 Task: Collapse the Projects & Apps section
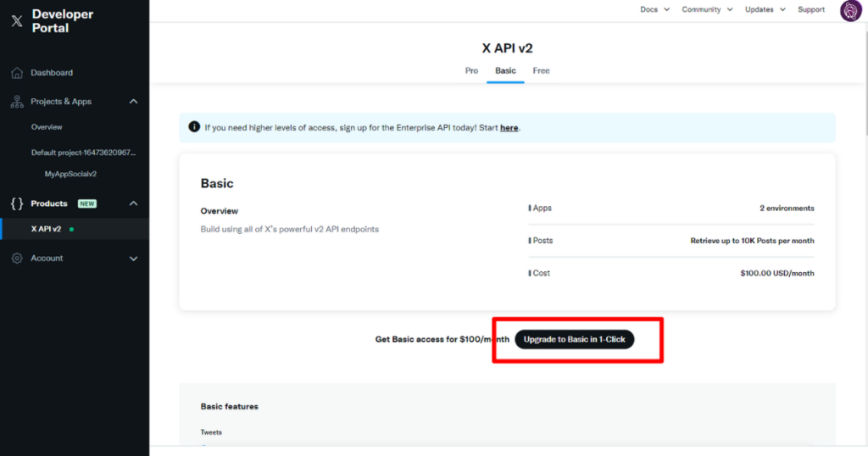click(133, 102)
